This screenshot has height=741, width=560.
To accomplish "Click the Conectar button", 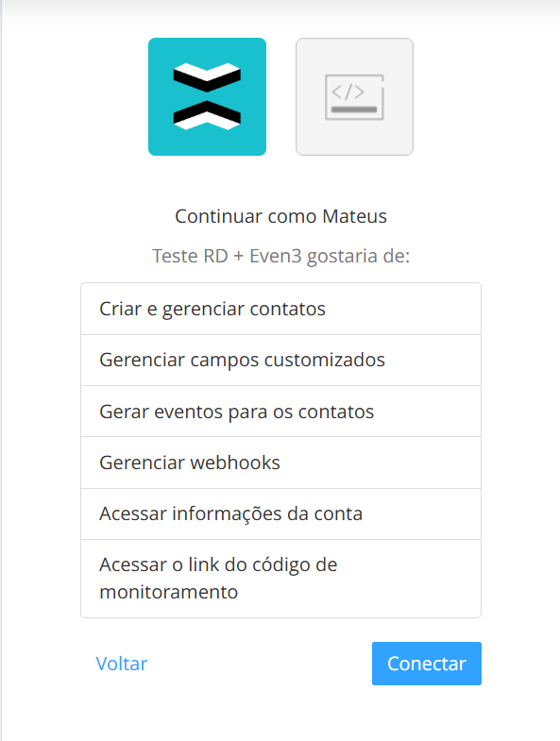I will click(427, 664).
